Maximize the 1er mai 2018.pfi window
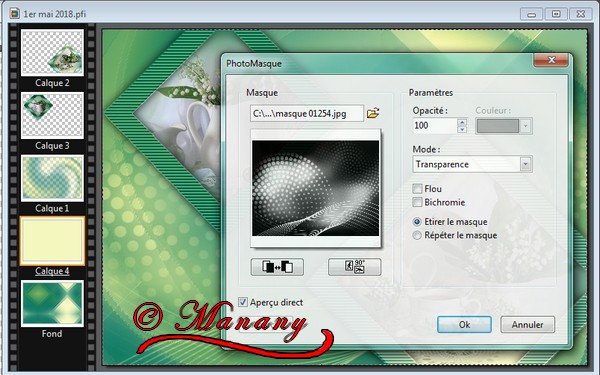The image size is (600, 375). point(556,14)
